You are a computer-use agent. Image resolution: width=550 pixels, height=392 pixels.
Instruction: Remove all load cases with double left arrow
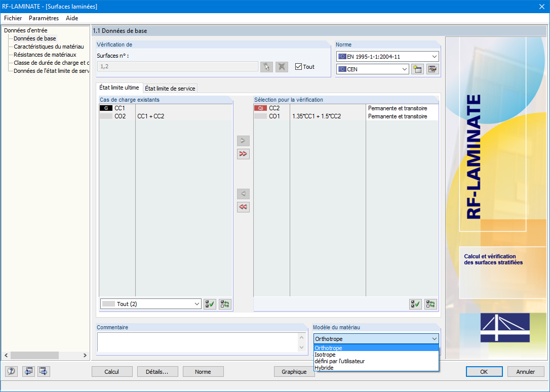tap(243, 207)
